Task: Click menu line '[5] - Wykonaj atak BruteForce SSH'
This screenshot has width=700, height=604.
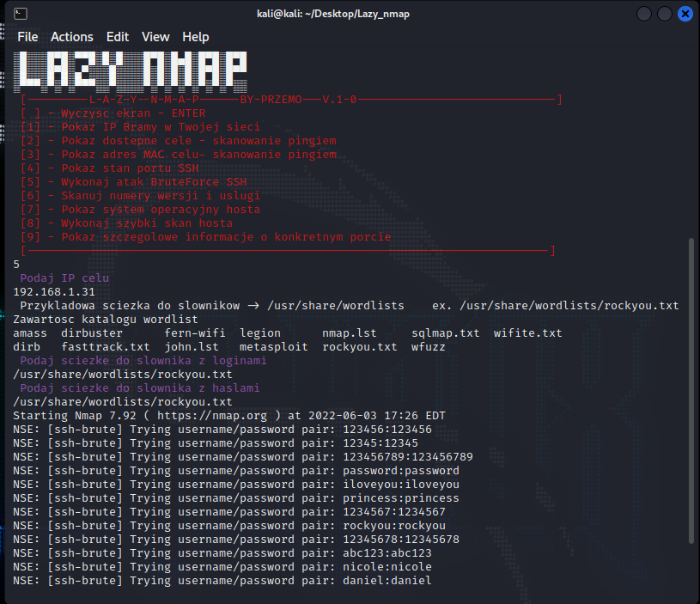Action: 133,182
